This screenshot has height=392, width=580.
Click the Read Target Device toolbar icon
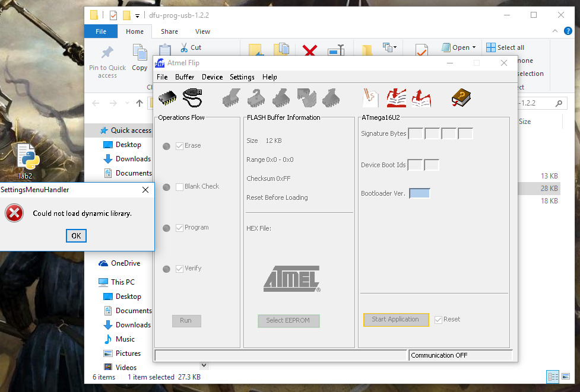331,98
